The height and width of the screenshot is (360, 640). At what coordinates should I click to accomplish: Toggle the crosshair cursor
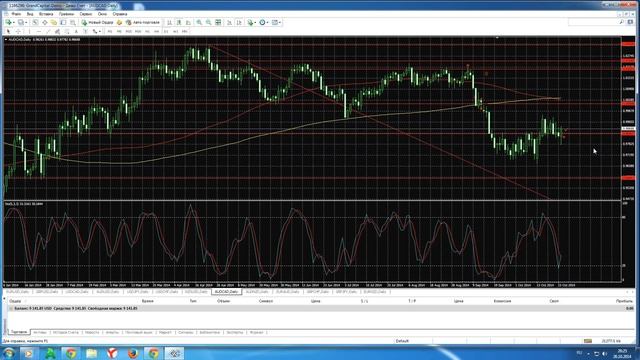point(18,31)
